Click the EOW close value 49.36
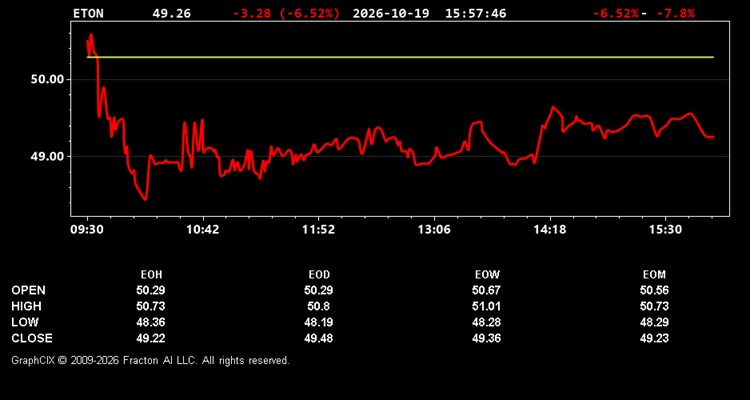 coord(486,338)
